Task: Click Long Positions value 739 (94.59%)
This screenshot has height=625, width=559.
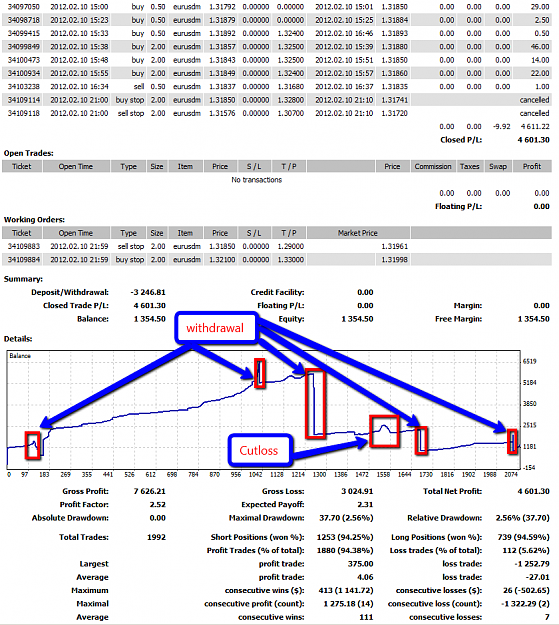Action: click(524, 537)
